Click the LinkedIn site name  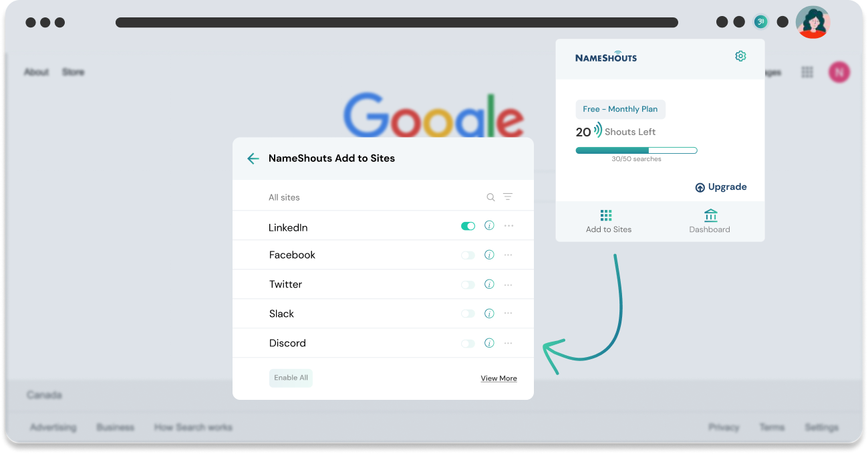tap(288, 227)
